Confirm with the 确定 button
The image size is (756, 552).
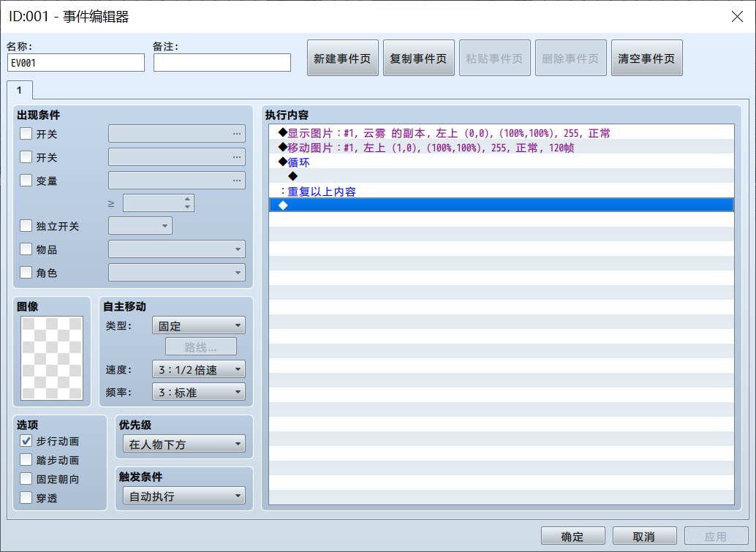point(572,536)
